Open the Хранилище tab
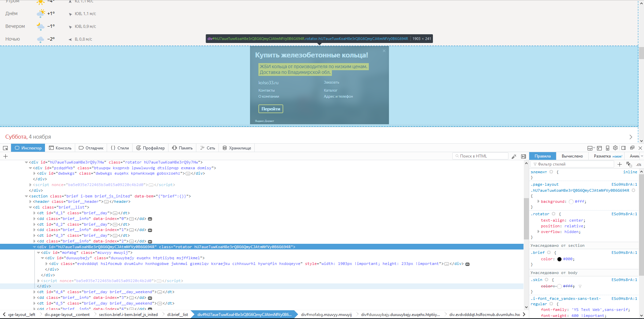The image size is (644, 319). [237, 148]
